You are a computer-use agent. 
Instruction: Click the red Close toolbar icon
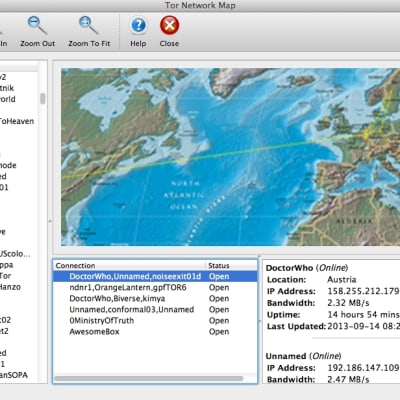pos(169,25)
